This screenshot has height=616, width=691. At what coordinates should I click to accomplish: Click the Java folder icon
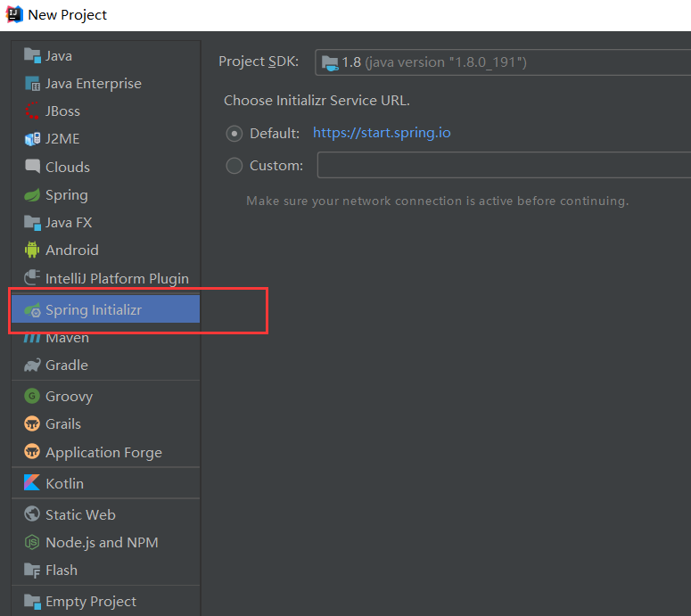(x=32, y=56)
